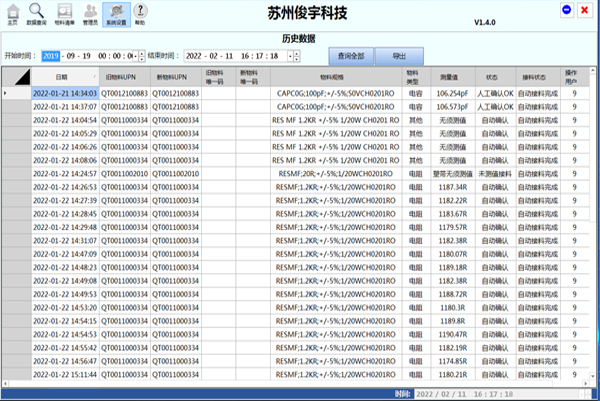This screenshot has height=401, width=600.
Task: Click measured value 1182.22R
Action: point(453,200)
